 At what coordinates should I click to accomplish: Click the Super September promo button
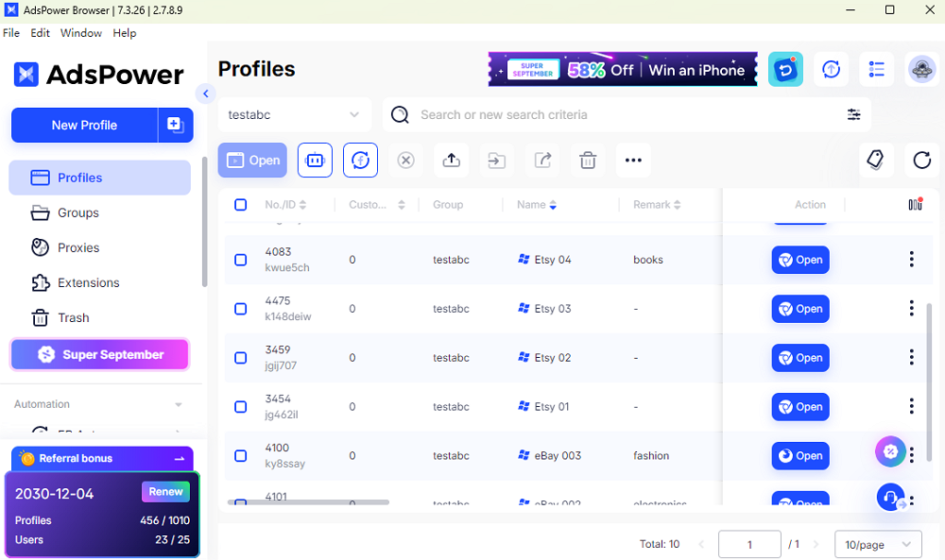coord(100,355)
